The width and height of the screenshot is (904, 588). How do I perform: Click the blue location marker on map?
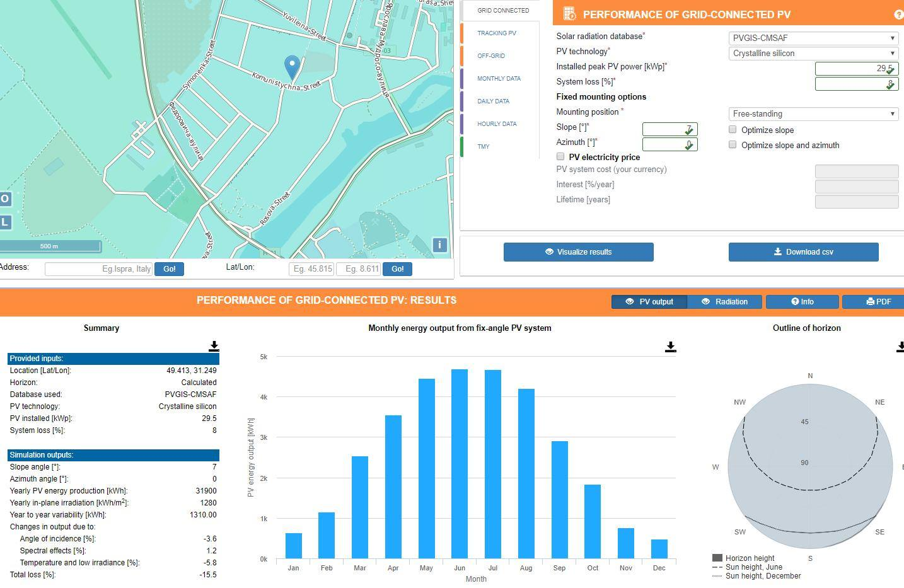click(292, 66)
